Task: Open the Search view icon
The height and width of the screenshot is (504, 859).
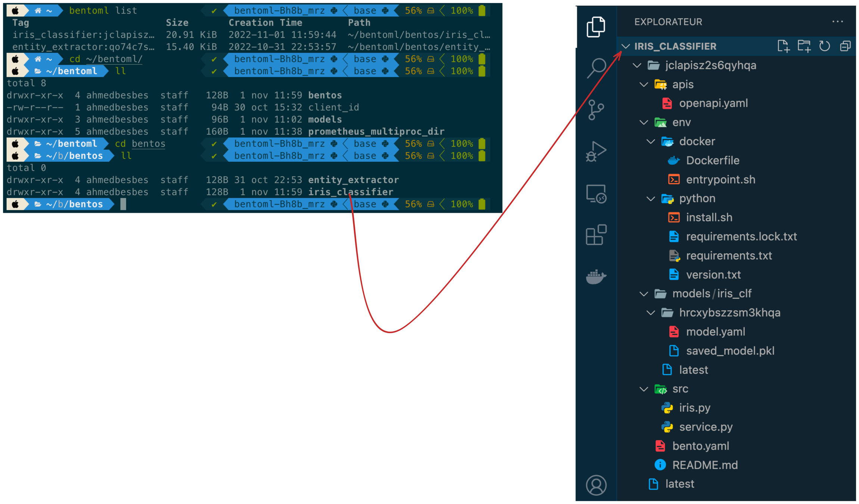Action: pos(596,68)
